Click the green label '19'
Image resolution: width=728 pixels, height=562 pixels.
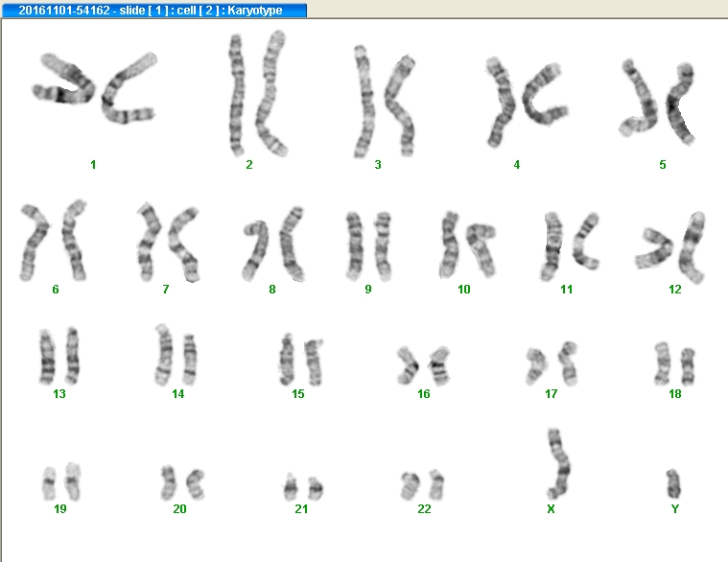pos(60,509)
